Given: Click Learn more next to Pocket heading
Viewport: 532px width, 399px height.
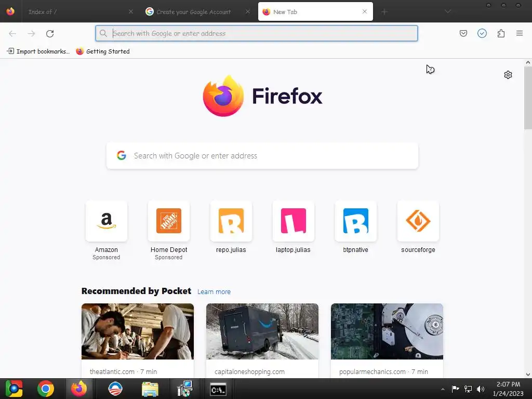Looking at the screenshot, I should (214, 292).
